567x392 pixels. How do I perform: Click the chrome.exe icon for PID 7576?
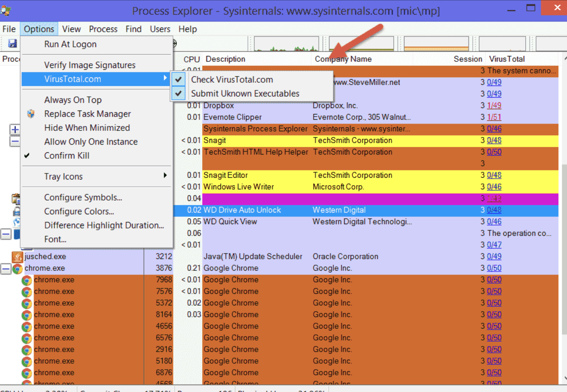(x=27, y=292)
